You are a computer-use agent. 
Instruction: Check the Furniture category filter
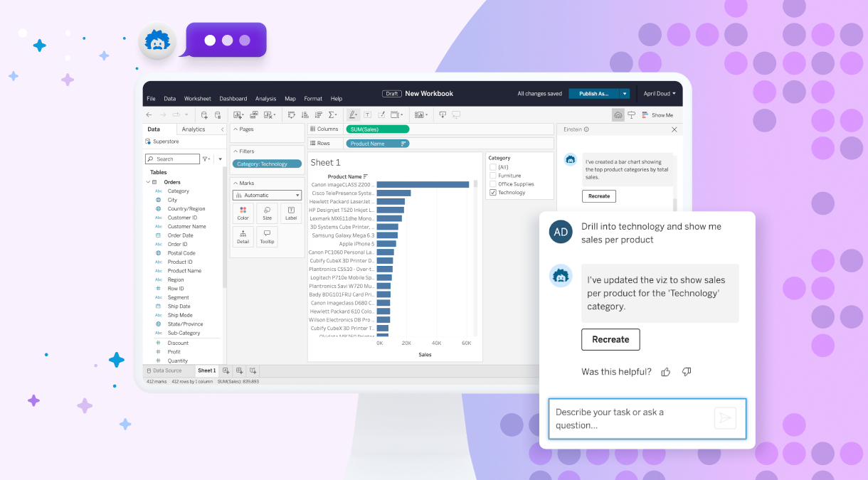click(493, 176)
